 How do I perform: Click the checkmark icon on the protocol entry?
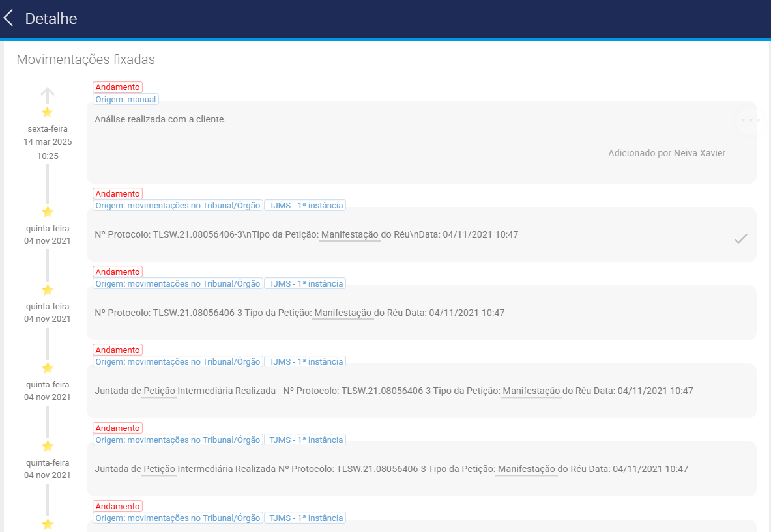740,239
